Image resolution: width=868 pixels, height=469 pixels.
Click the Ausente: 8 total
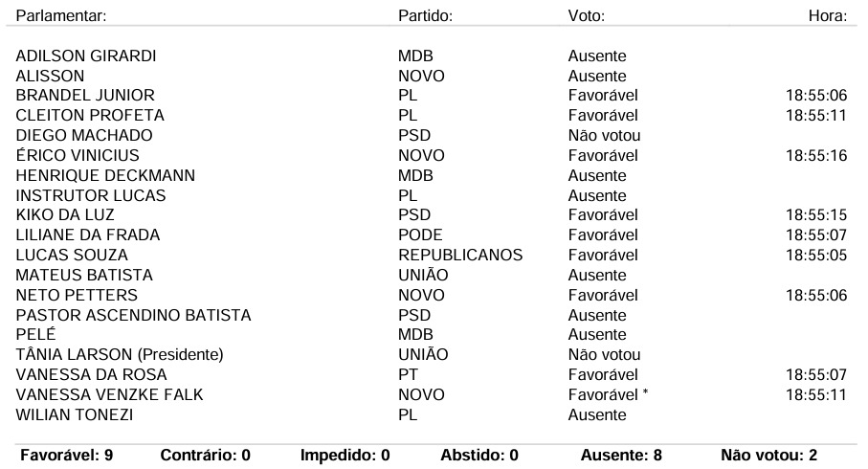[621, 456]
